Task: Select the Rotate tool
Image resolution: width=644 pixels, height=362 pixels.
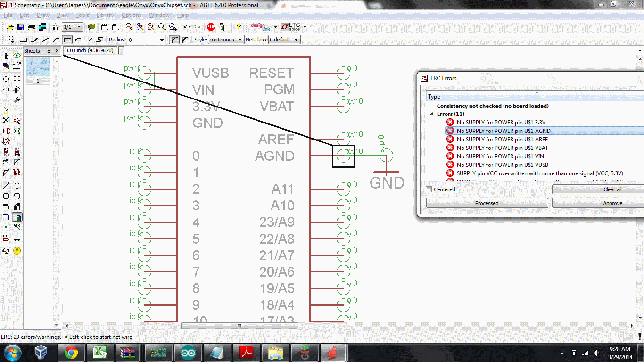Action: pos(17,89)
